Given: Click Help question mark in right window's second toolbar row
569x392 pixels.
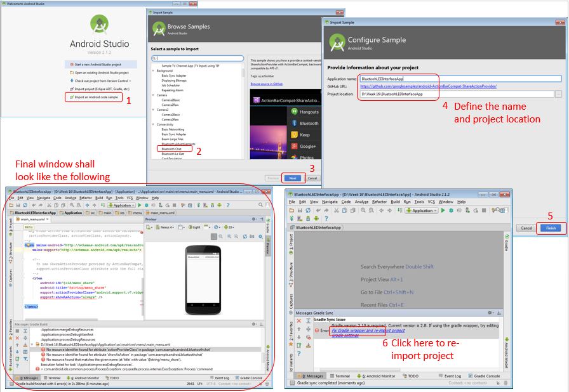Looking at the screenshot, I should pos(326,218).
